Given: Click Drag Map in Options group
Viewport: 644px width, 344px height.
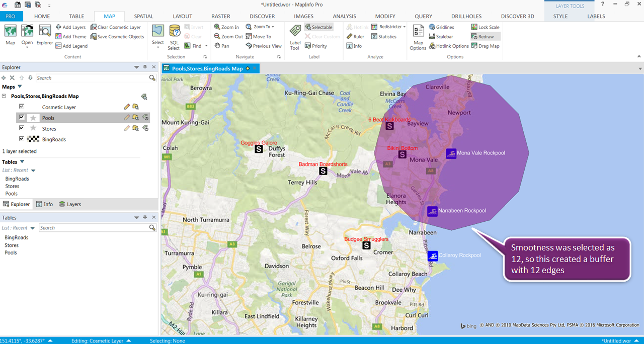Looking at the screenshot, I should tap(486, 46).
